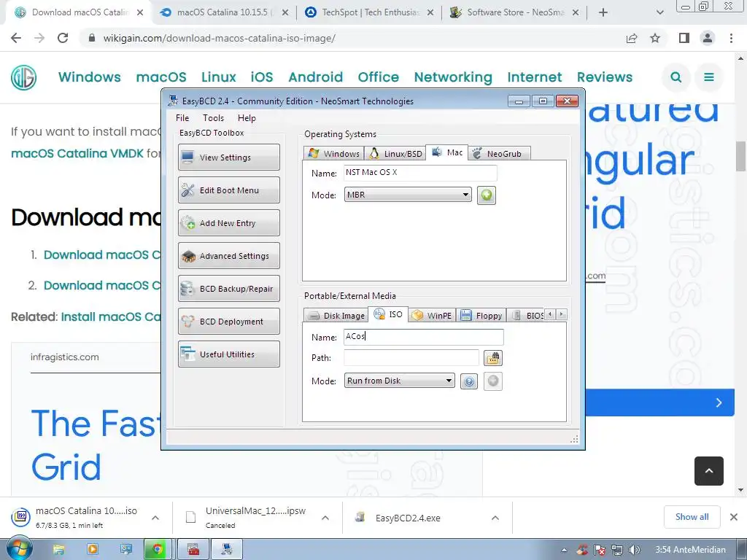Open the iOS navigation link

[x=262, y=77]
